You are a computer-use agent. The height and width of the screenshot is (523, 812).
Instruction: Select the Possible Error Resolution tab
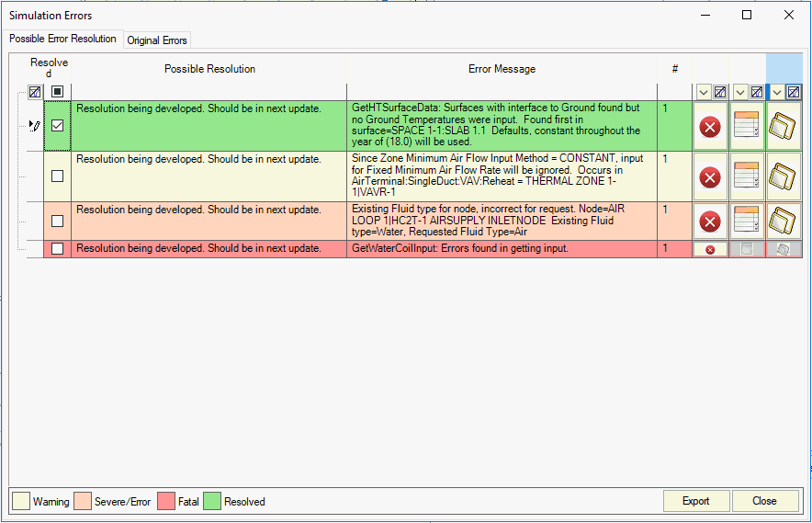(x=62, y=39)
